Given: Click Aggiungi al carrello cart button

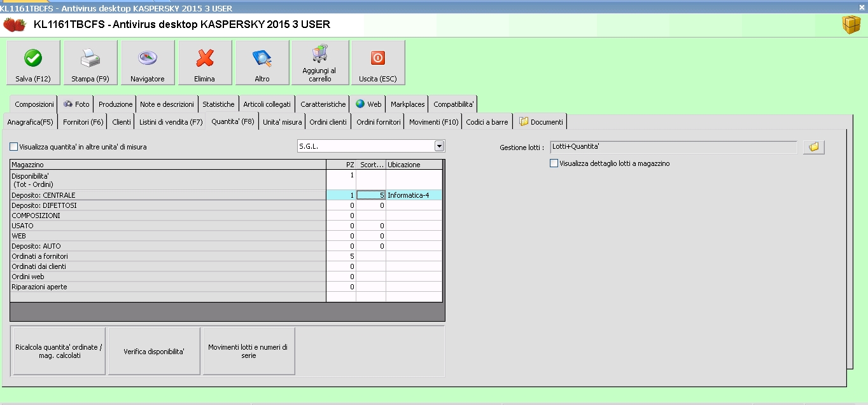Looking at the screenshot, I should pos(320,62).
